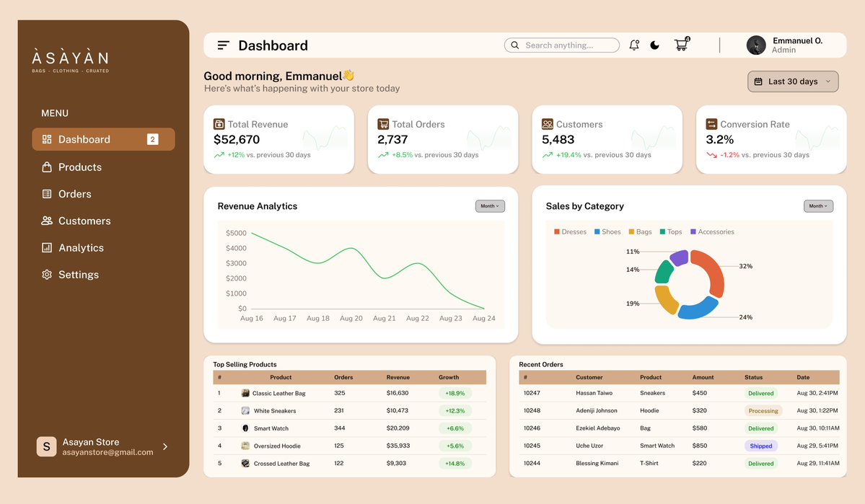Image resolution: width=865 pixels, height=504 pixels.
Task: Click calendar icon in date range selector
Action: 758,81
